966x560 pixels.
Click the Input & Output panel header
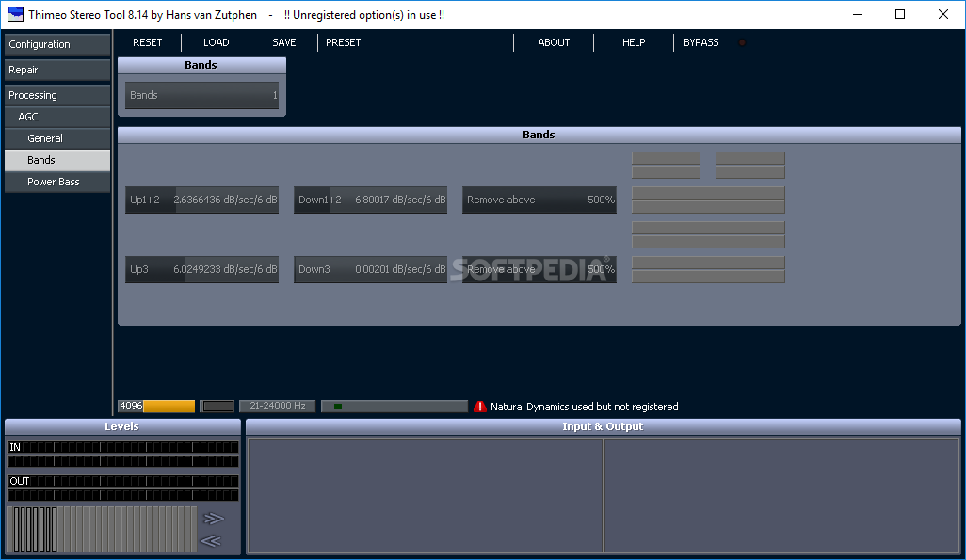603,426
